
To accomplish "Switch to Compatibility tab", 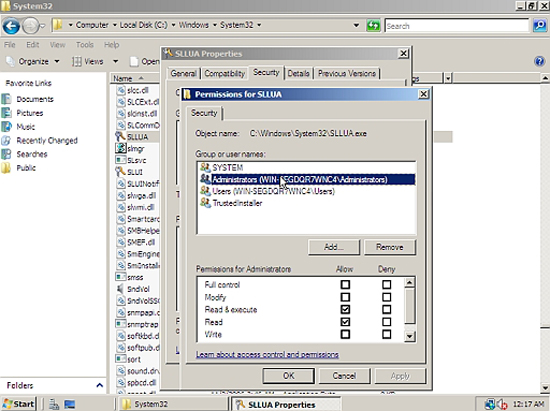I will [x=224, y=73].
